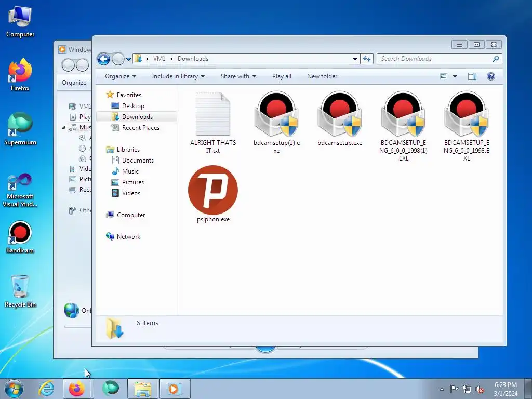Open recent pages dropdown next to Forward
This screenshot has height=399, width=532.
click(x=129, y=59)
